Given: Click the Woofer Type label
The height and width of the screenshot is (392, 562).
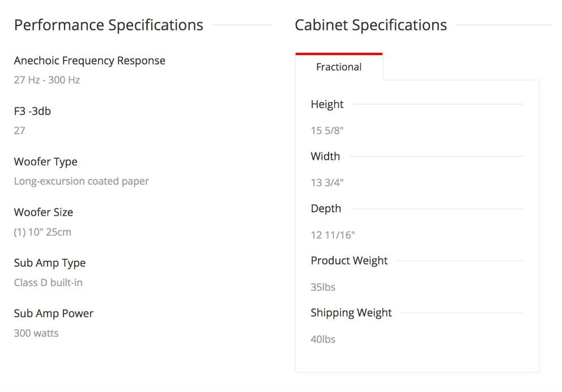Looking at the screenshot, I should pyautogui.click(x=45, y=161).
